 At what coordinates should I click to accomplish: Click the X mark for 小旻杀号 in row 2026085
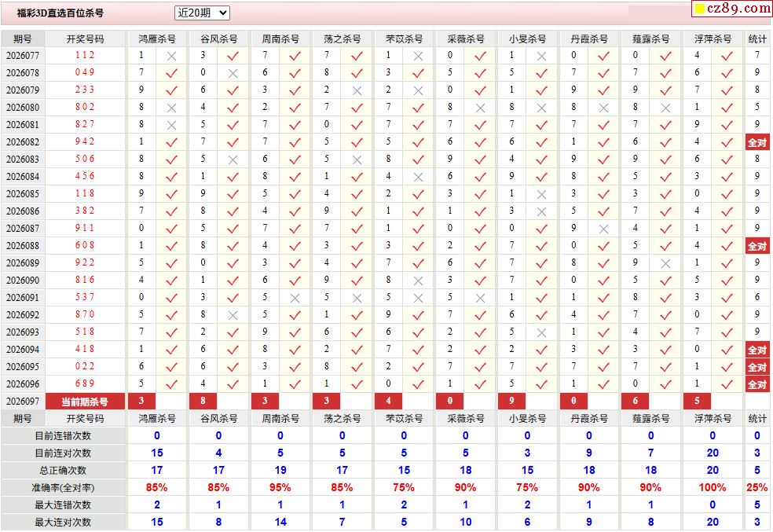point(541,194)
